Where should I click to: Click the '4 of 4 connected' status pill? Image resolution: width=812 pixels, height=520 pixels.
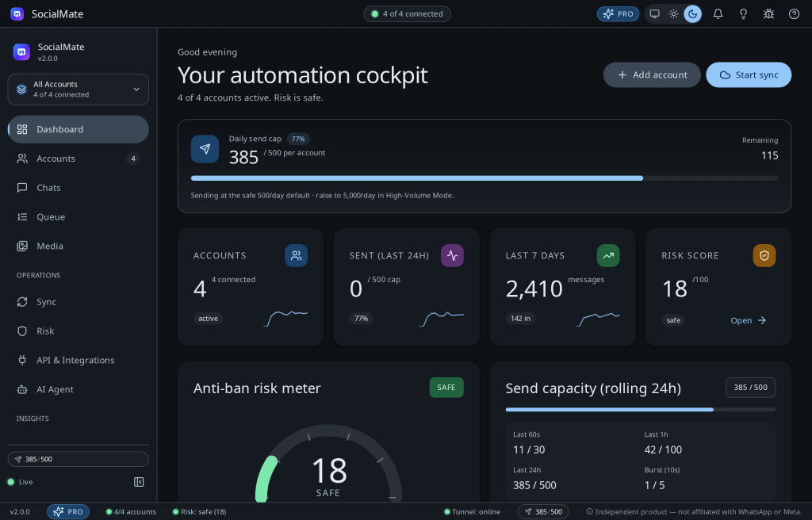(407, 14)
